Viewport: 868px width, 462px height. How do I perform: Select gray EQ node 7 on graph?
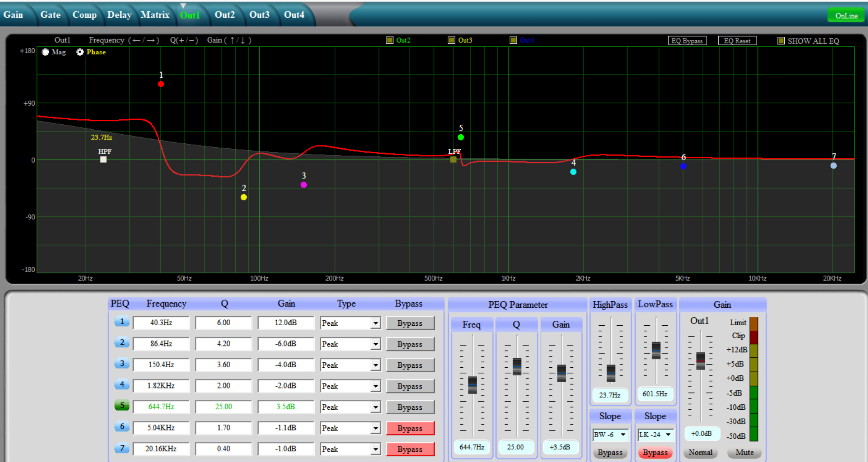pyautogui.click(x=833, y=165)
